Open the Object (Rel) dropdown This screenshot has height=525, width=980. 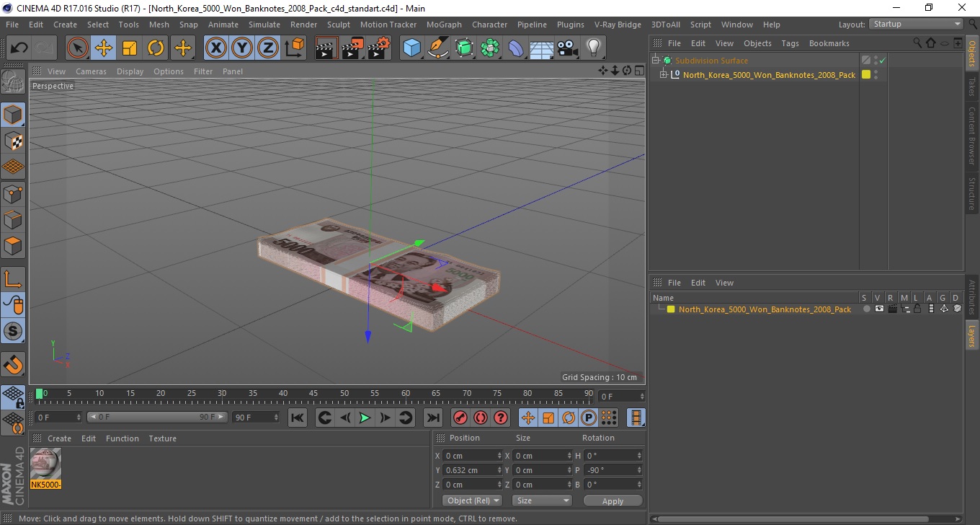(473, 500)
